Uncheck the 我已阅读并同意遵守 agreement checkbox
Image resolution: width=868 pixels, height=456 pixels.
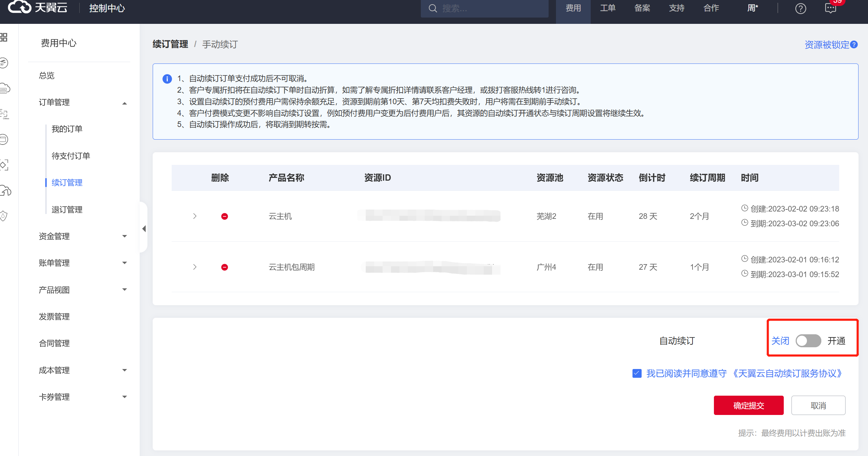(637, 373)
